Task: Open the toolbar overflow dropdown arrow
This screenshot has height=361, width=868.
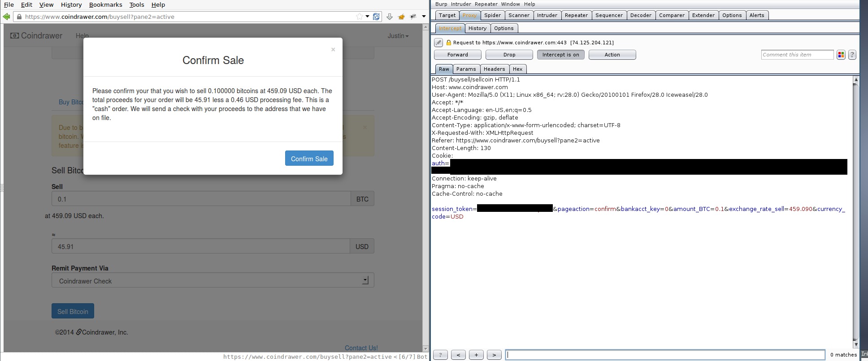Action: pyautogui.click(x=424, y=17)
